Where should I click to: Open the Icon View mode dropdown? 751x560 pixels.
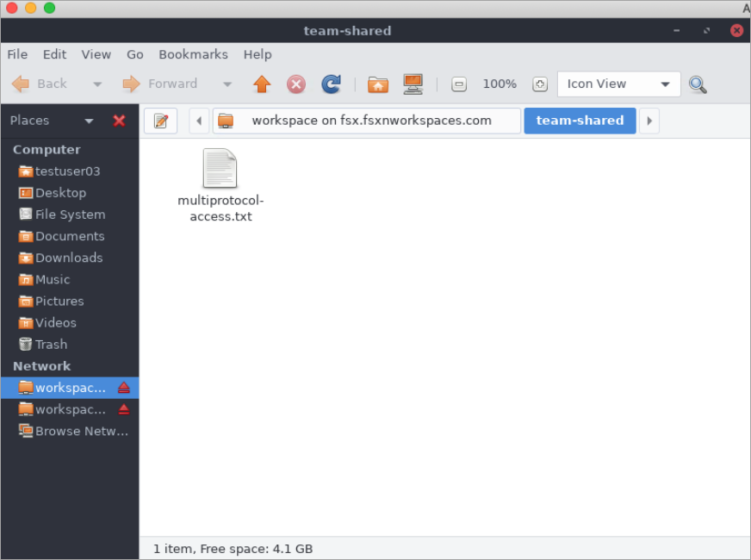click(618, 84)
